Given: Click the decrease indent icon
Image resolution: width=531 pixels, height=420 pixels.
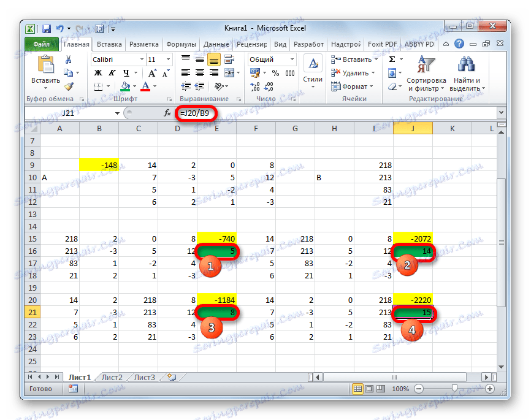Looking at the screenshot, I should click(186, 86).
